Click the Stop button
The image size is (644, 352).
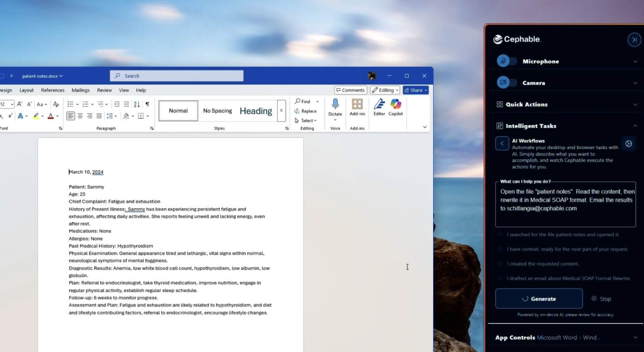tap(601, 299)
